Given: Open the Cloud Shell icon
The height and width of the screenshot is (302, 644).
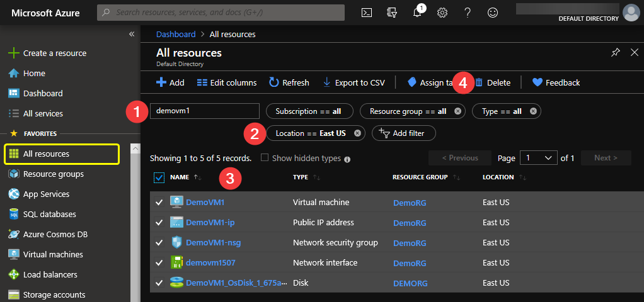Looking at the screenshot, I should (367, 13).
